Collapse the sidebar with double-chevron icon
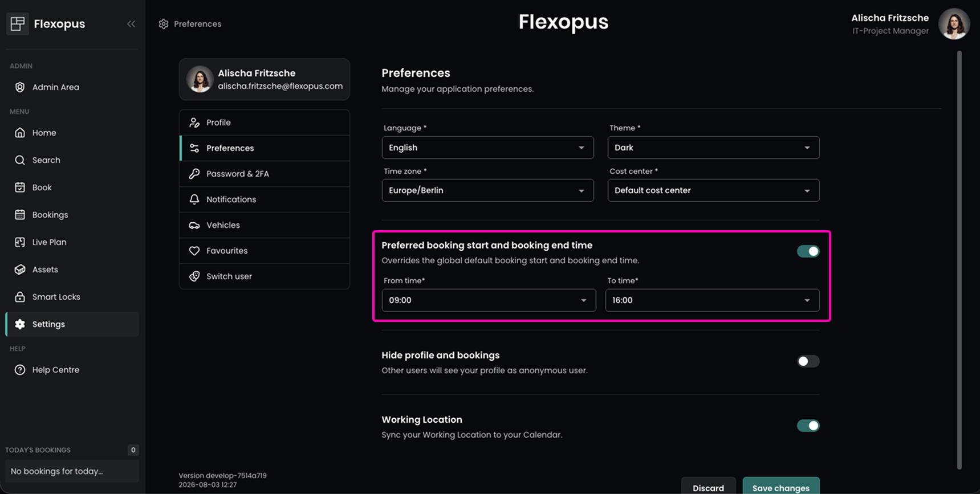The width and height of the screenshot is (980, 494). coord(131,24)
